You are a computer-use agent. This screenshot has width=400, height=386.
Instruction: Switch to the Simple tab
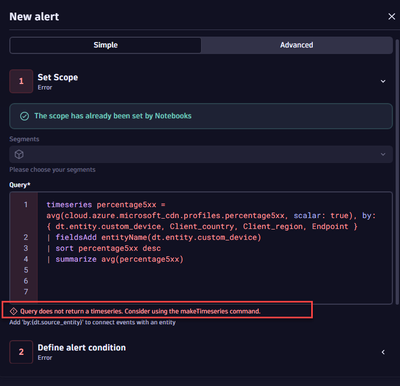pyautogui.click(x=105, y=45)
